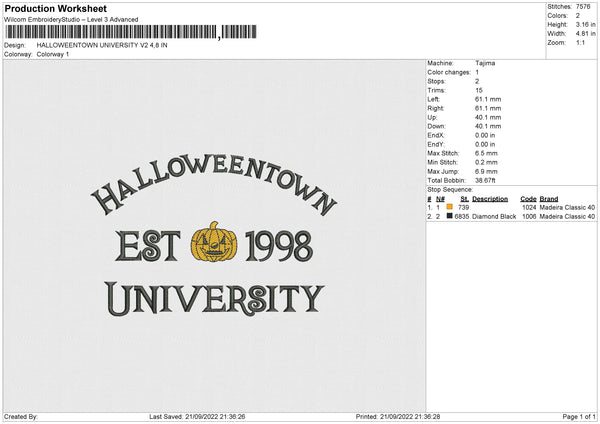Click the "Stops:" label

tap(437, 82)
